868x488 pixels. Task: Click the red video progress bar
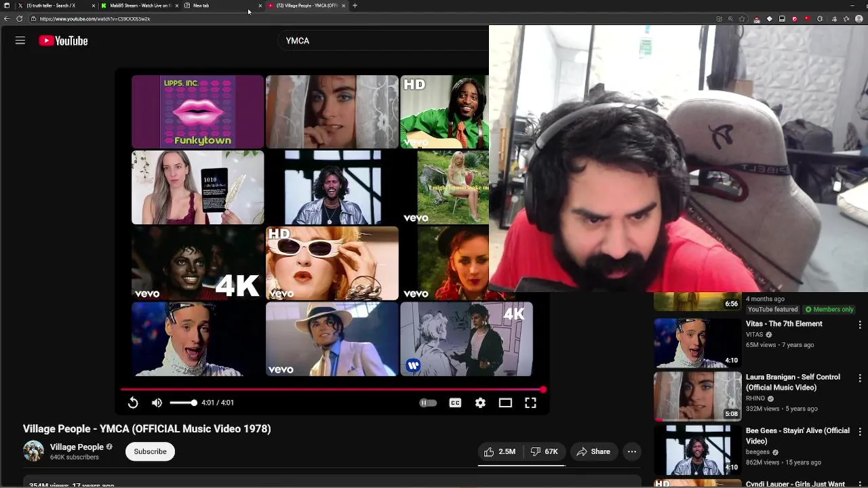click(332, 390)
